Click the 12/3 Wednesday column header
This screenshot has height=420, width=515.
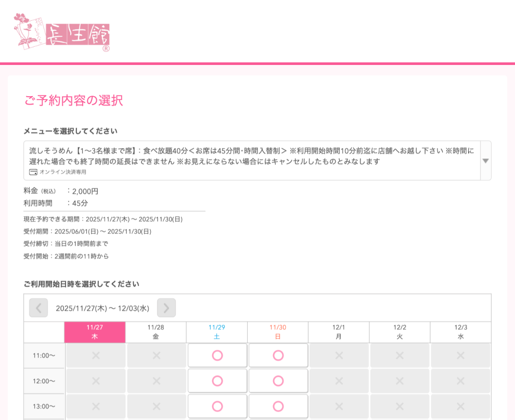tap(460, 332)
